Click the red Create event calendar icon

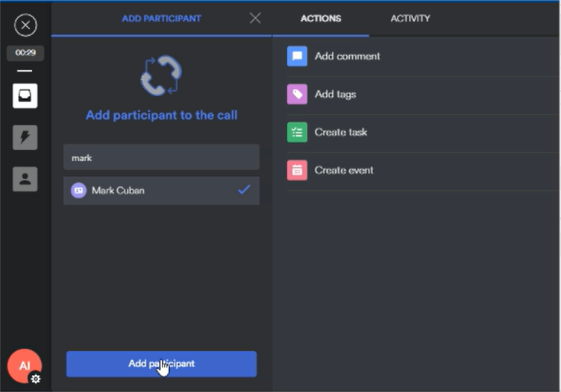click(x=297, y=171)
